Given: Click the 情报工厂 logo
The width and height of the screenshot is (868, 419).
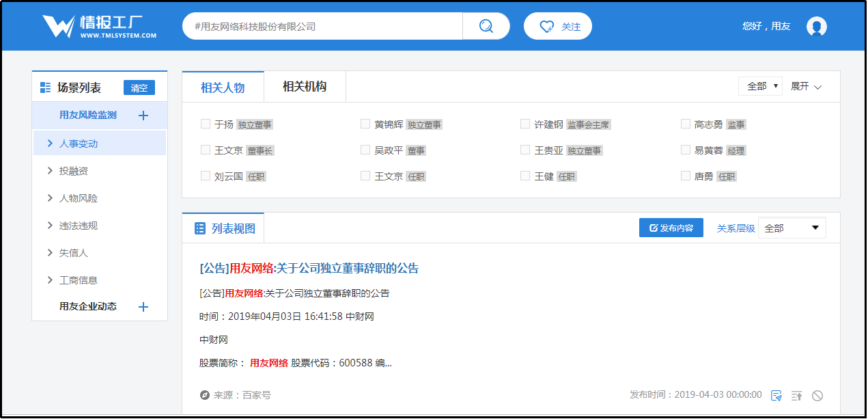Looking at the screenshot, I should click(99, 27).
